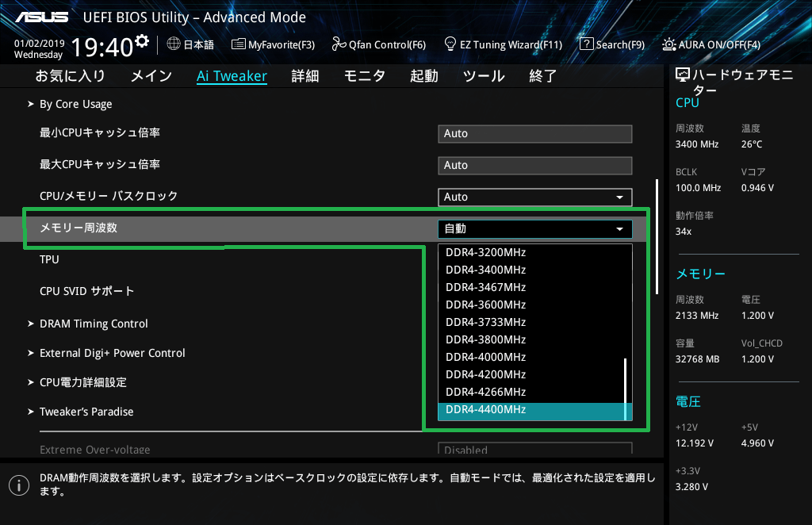Open the 起動 tab
812x525 pixels.
(x=424, y=76)
